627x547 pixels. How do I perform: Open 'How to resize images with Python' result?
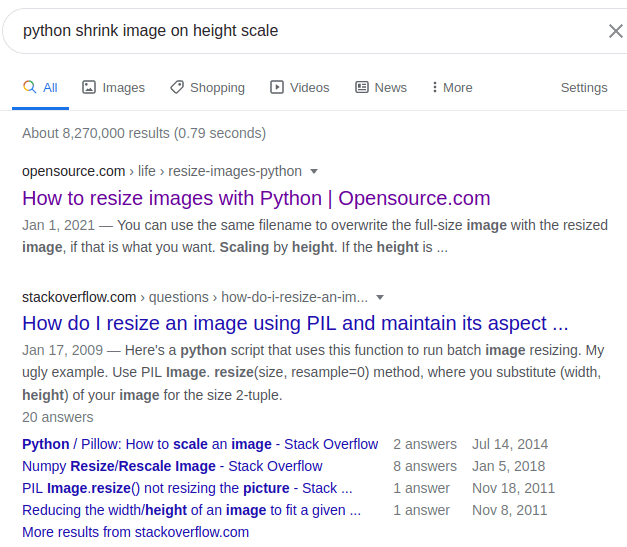(x=256, y=198)
